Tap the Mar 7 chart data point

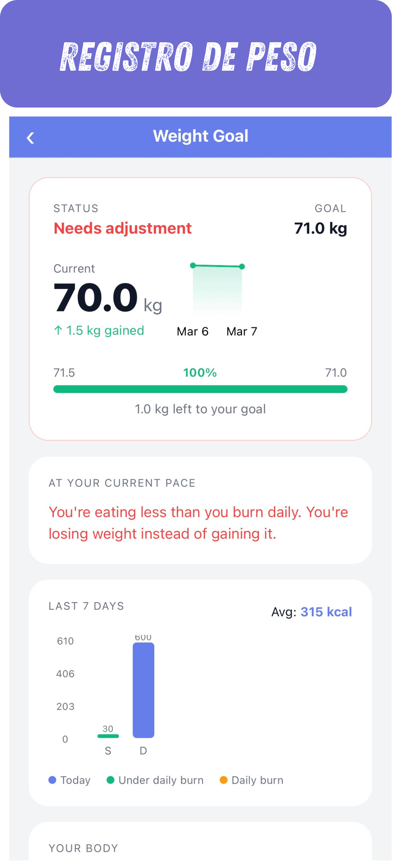(242, 266)
